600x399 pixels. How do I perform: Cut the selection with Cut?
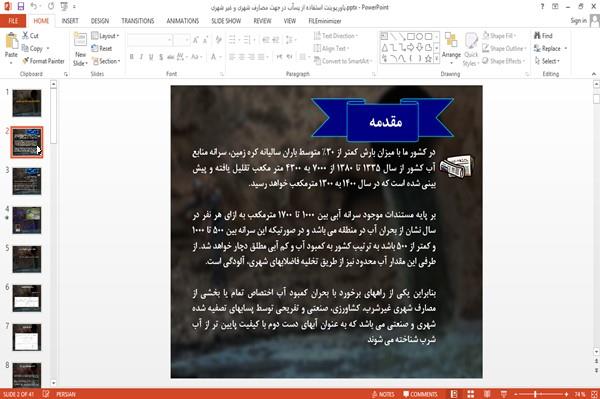pyautogui.click(x=31, y=36)
